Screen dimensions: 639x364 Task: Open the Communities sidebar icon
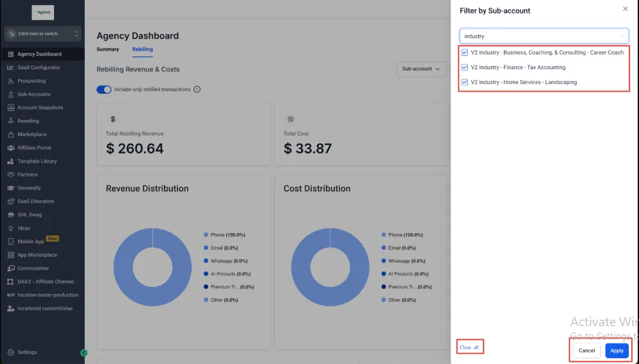10,268
